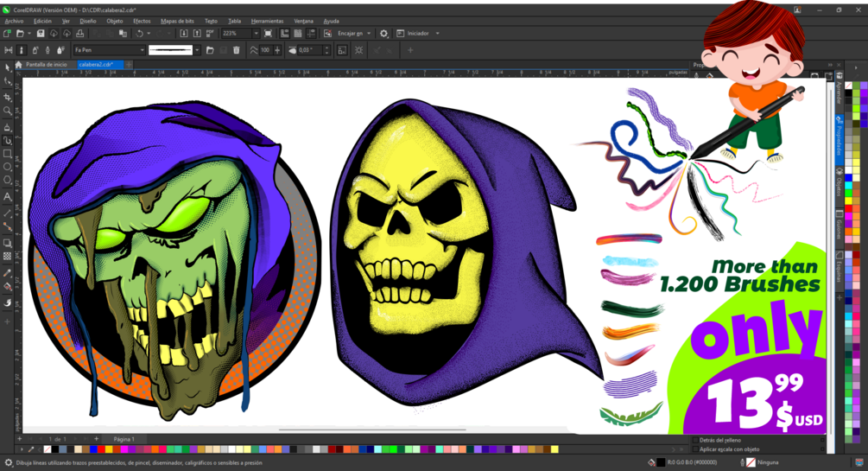Screen dimensions: 868x471
Task: Click the 'Ninguna' outline swatch in status bar
Action: click(x=751, y=462)
